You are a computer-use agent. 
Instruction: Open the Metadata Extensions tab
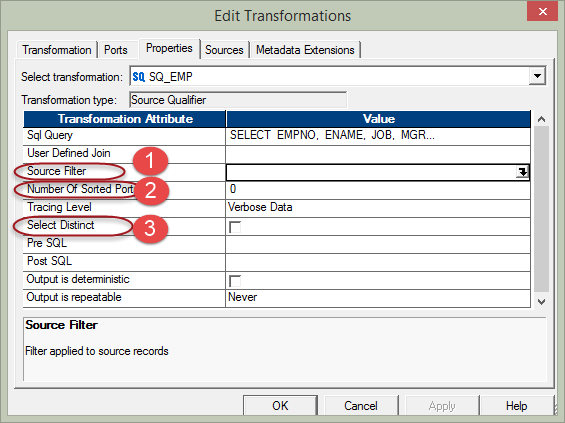305,50
